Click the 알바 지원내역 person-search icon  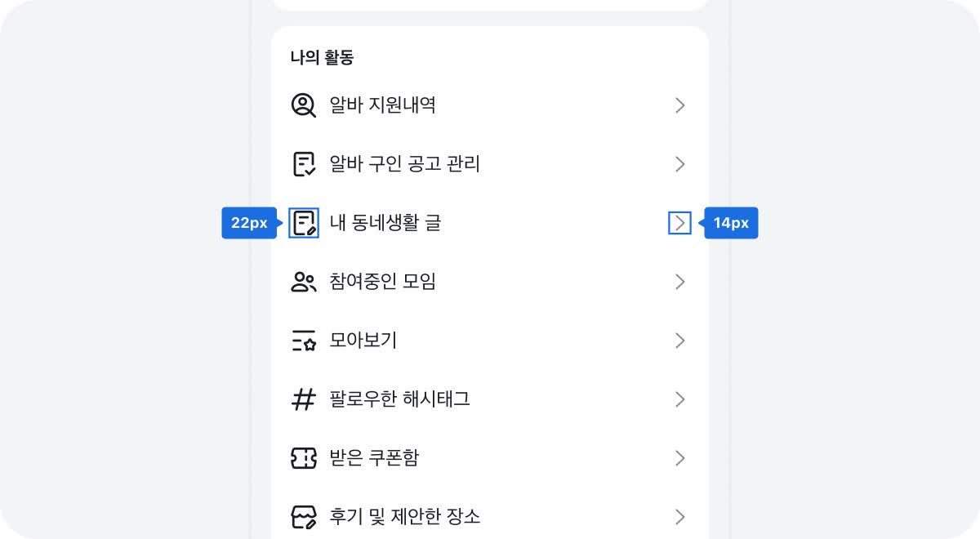coord(304,105)
